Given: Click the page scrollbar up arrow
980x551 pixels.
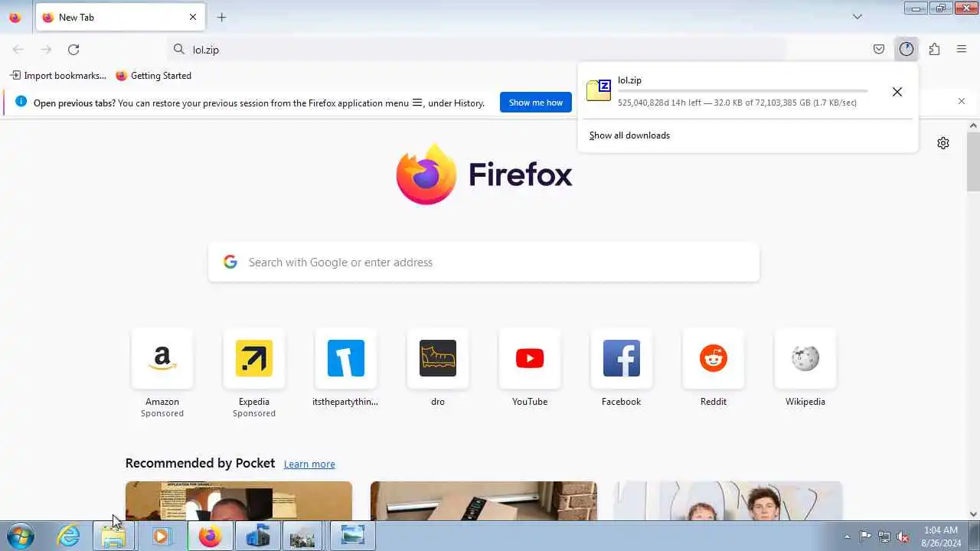Looking at the screenshot, I should pyautogui.click(x=974, y=126).
